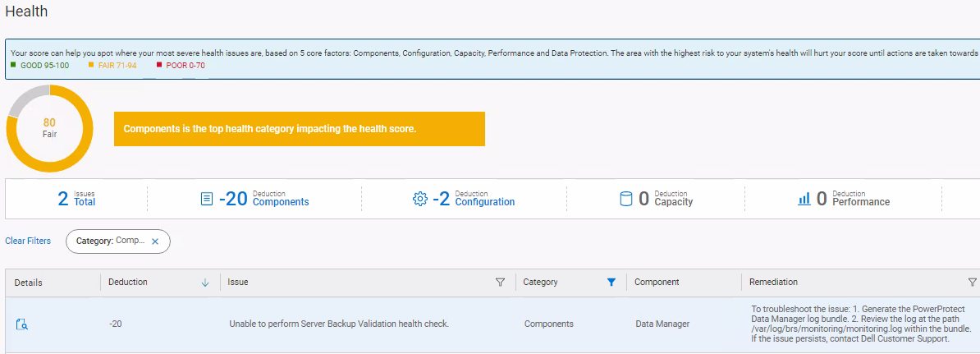Click the Capacity cylinder icon
This screenshot has height=354, width=980.
tap(626, 199)
